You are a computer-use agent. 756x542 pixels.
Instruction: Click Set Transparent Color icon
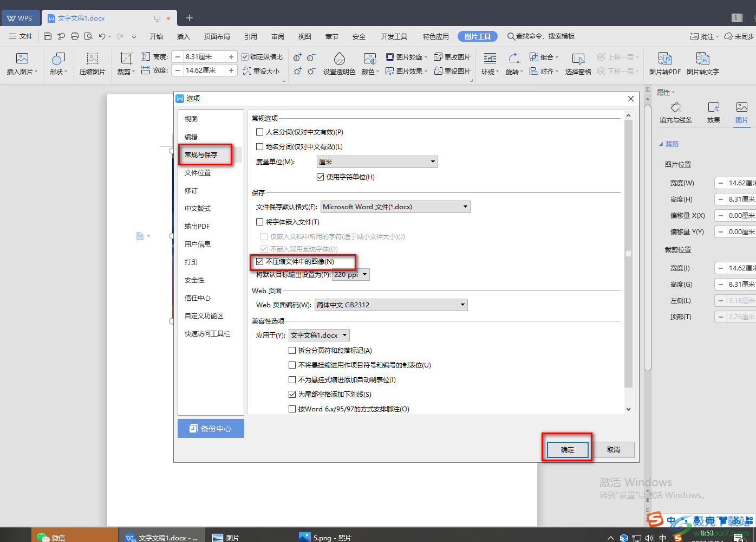[x=340, y=59]
